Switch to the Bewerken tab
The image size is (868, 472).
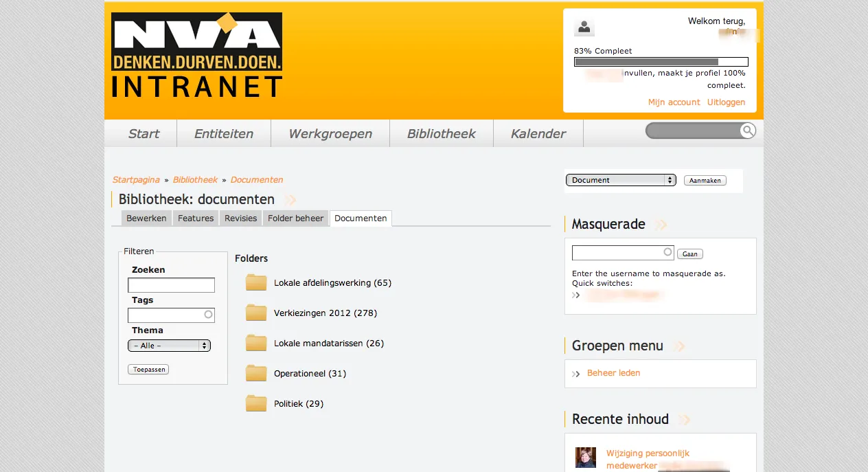[146, 218]
